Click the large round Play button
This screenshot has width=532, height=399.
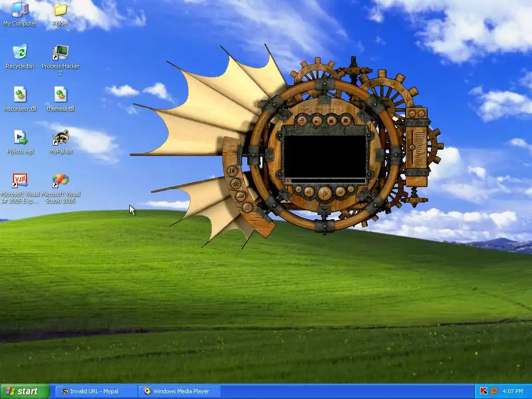click(x=325, y=193)
